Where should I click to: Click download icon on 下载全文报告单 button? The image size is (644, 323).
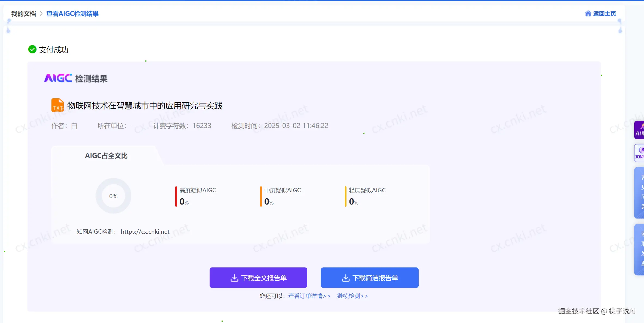pyautogui.click(x=234, y=278)
